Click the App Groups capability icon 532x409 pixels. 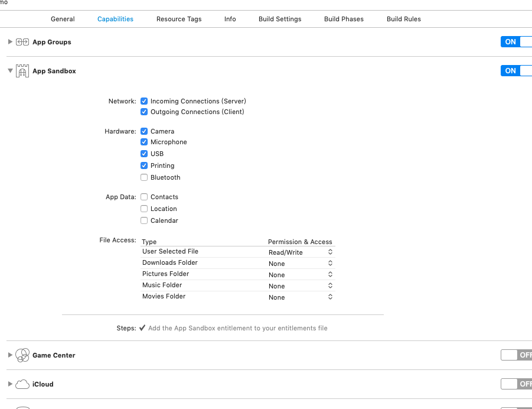point(22,42)
